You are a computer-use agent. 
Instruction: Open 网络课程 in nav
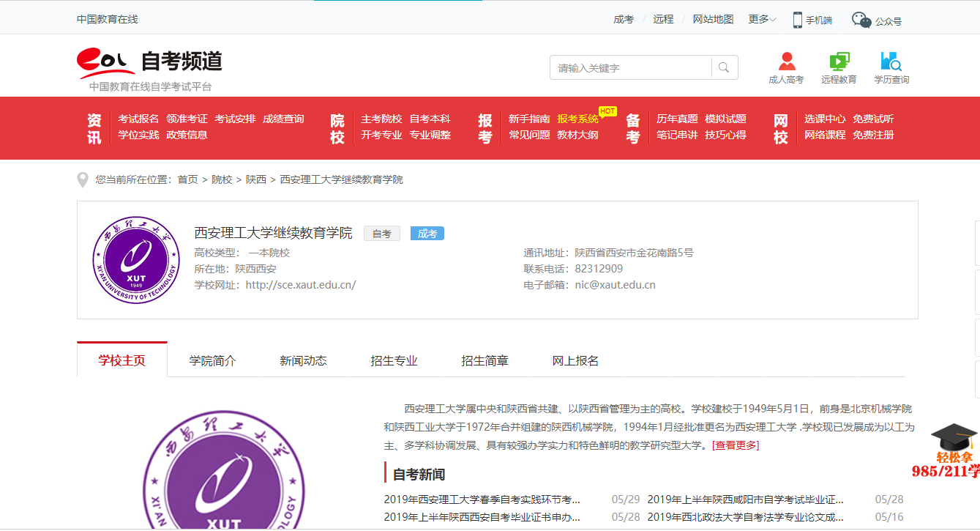(825, 135)
